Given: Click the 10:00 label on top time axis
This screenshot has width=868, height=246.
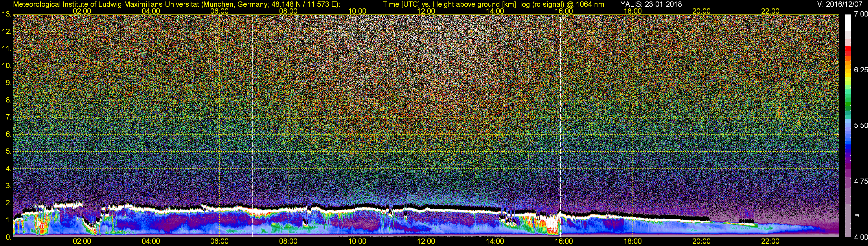Looking at the screenshot, I should pos(357,11).
